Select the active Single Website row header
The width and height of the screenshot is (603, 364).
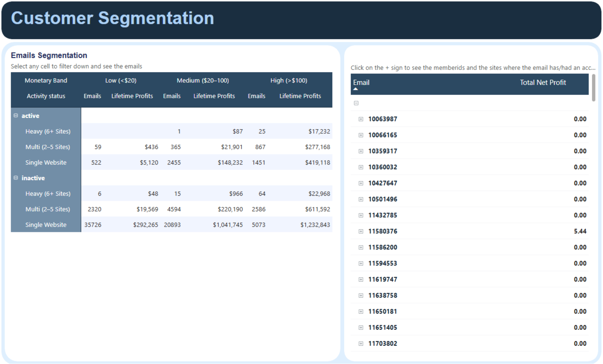pyautogui.click(x=46, y=162)
